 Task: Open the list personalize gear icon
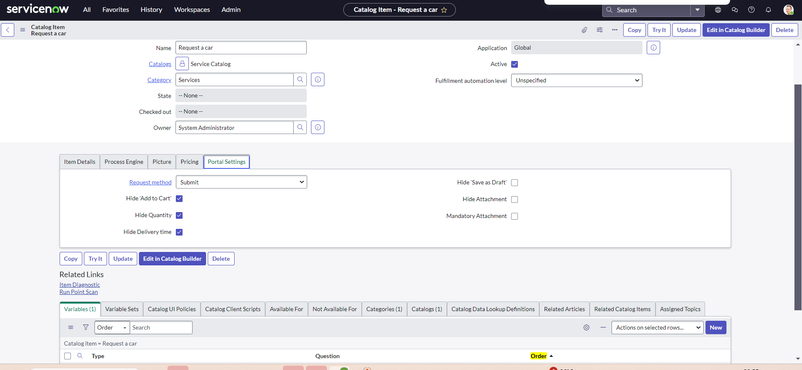[586, 328]
